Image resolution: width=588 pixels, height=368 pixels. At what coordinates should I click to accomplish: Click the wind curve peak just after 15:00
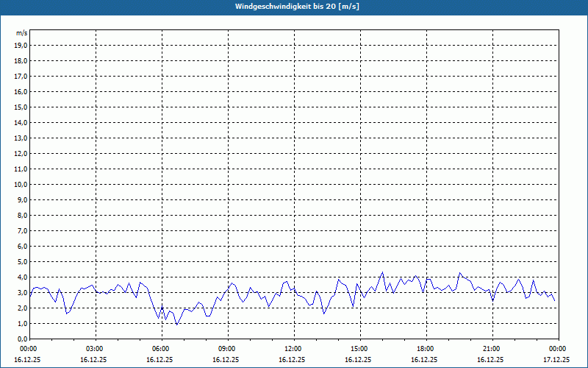tap(382, 273)
